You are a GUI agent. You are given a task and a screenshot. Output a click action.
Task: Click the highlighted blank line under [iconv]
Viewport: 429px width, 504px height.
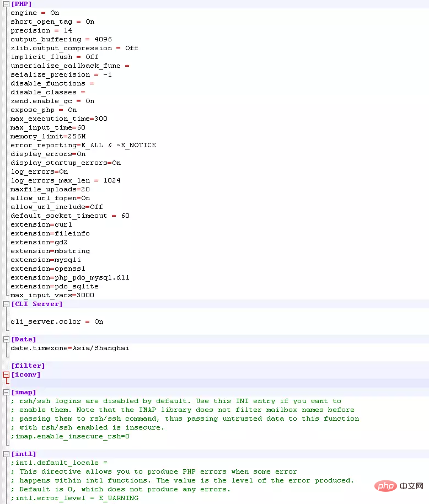point(219,383)
